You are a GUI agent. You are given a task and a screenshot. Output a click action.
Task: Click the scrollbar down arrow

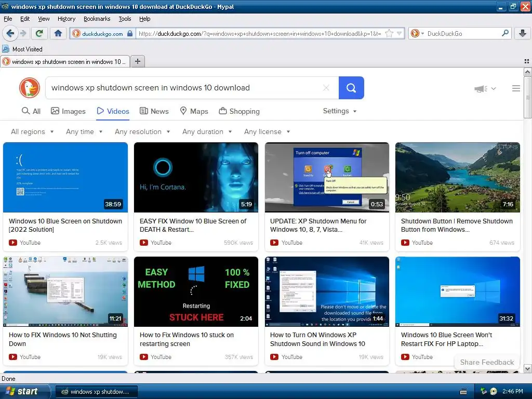click(527, 368)
